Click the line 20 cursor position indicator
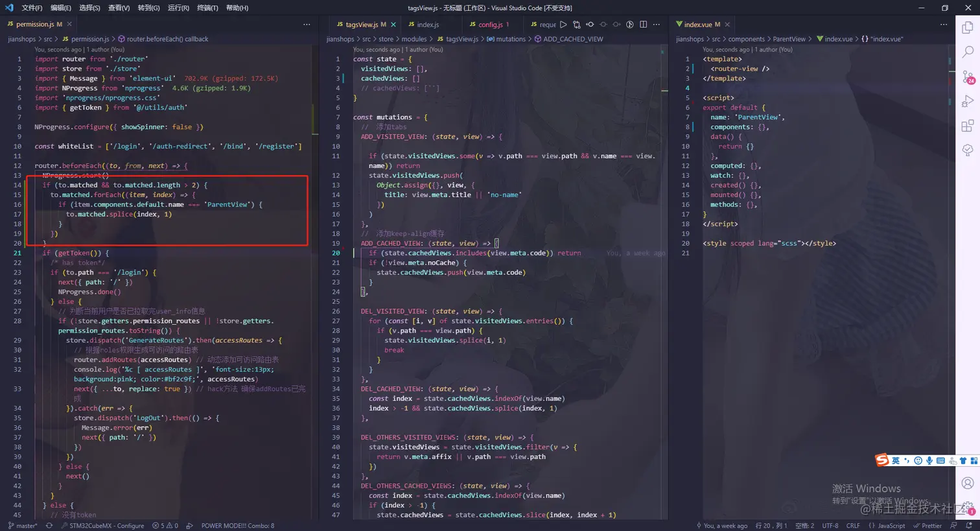Image resolution: width=980 pixels, height=531 pixels. click(x=771, y=526)
